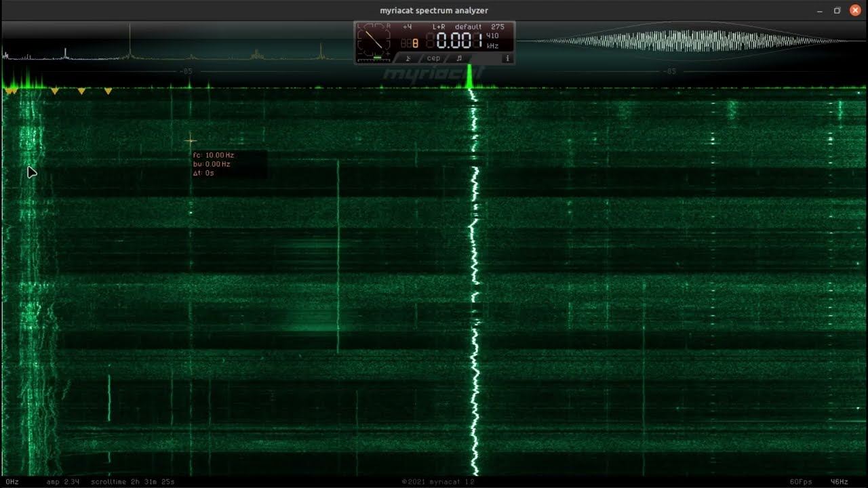Image resolution: width=868 pixels, height=488 pixels.
Task: Click the Δt: 0s readout
Action: (203, 173)
